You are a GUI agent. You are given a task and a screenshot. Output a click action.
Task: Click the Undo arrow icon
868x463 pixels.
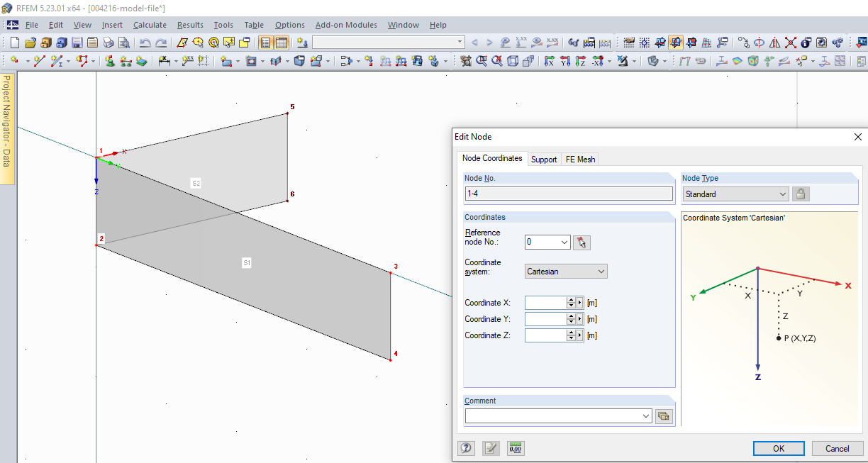point(145,43)
